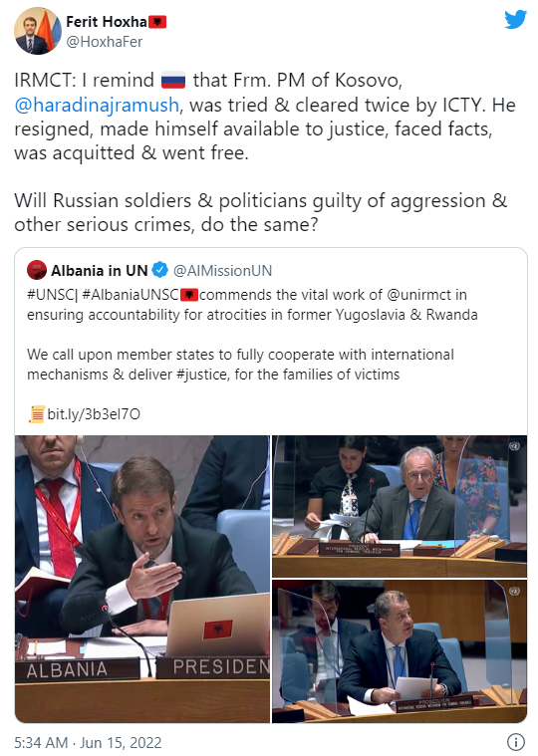Click the #UNSC hashtag
Viewport: 538px width, 756px height.
(x=50, y=295)
